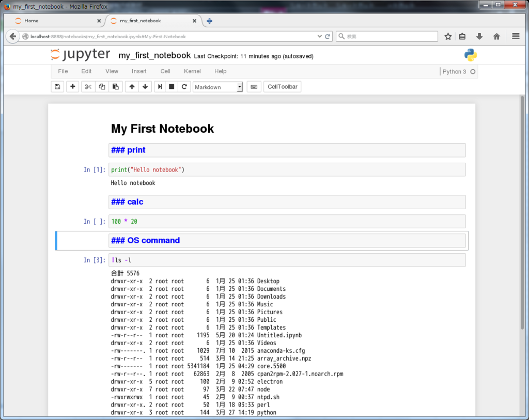Open the View menu
The image size is (529, 420).
(x=112, y=71)
